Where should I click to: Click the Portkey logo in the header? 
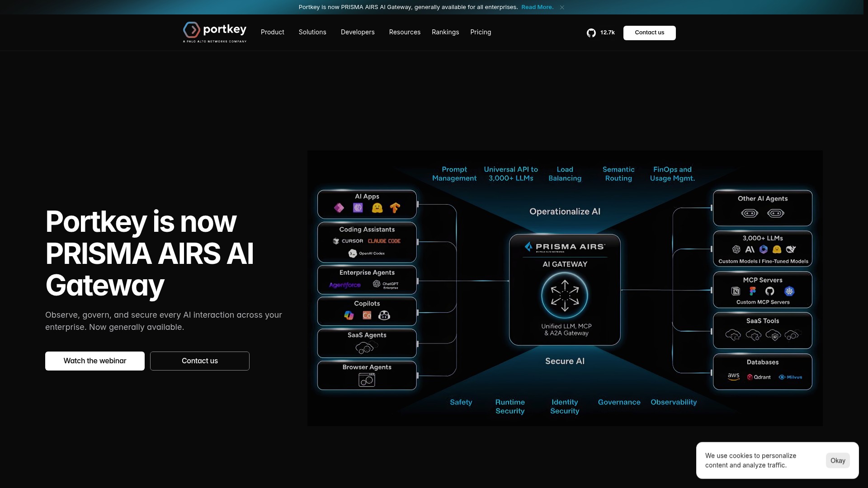[x=215, y=32]
